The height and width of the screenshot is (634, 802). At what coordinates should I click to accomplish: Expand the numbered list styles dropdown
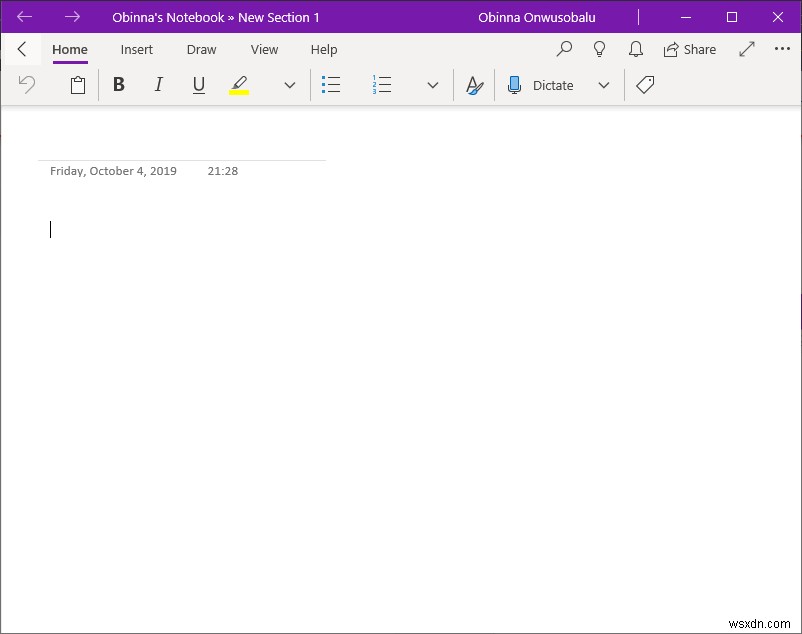[x=431, y=85]
